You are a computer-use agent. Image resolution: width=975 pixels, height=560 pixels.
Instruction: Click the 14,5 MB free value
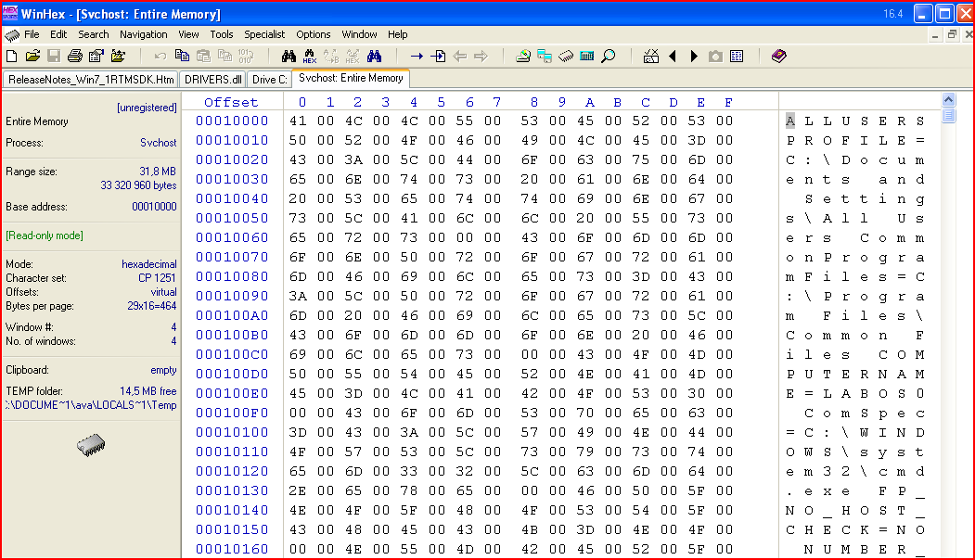pos(148,391)
